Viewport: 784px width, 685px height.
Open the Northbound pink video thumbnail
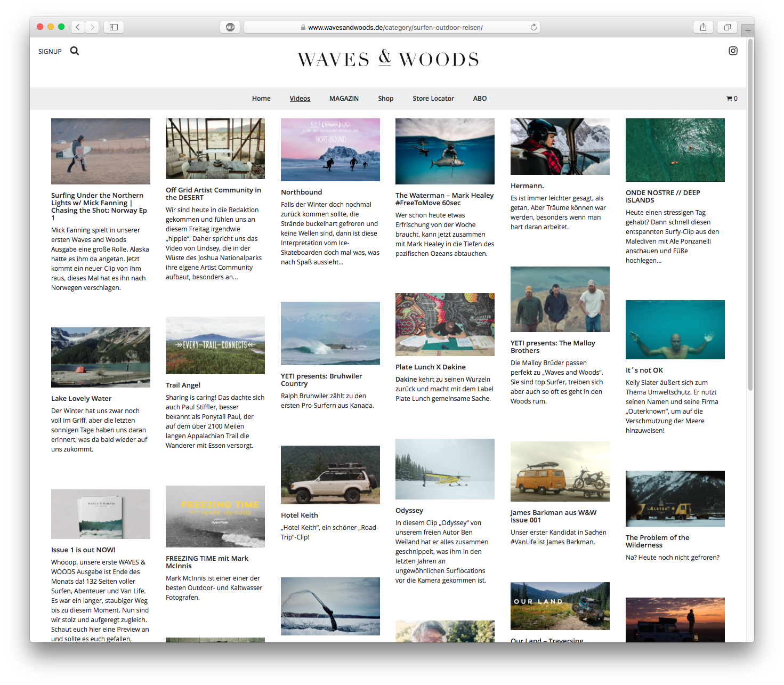point(330,150)
